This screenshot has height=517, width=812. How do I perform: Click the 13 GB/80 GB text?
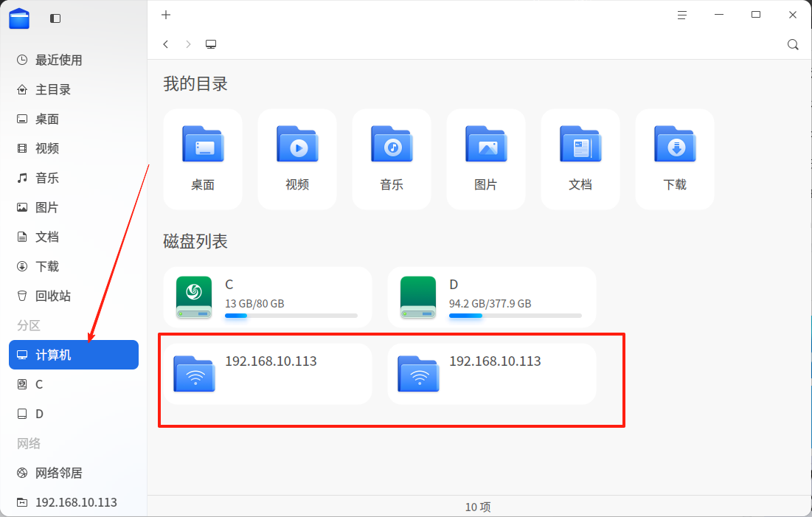(254, 304)
